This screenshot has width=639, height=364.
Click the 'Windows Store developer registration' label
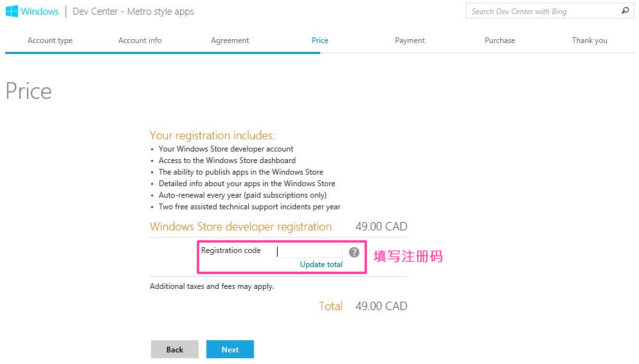(x=240, y=227)
